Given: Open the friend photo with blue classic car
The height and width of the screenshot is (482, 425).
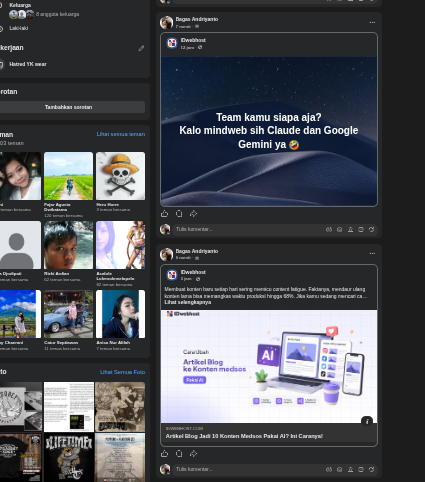Looking at the screenshot, I should [68, 314].
